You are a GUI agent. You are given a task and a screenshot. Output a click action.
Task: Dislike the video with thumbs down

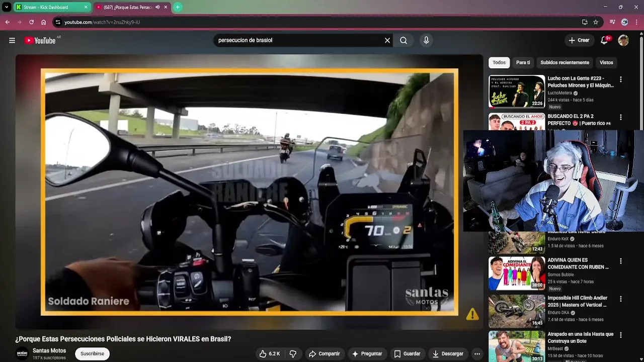point(293,353)
